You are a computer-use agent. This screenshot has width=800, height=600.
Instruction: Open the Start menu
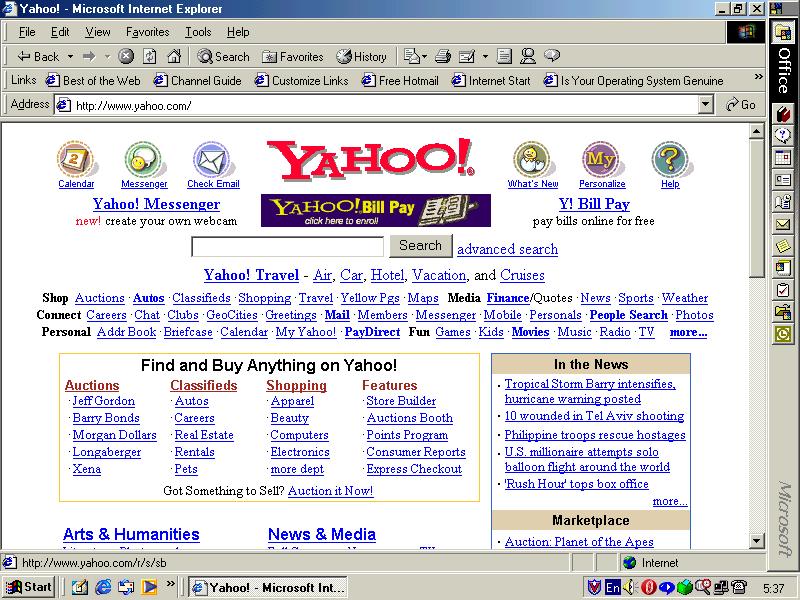[x=29, y=587]
